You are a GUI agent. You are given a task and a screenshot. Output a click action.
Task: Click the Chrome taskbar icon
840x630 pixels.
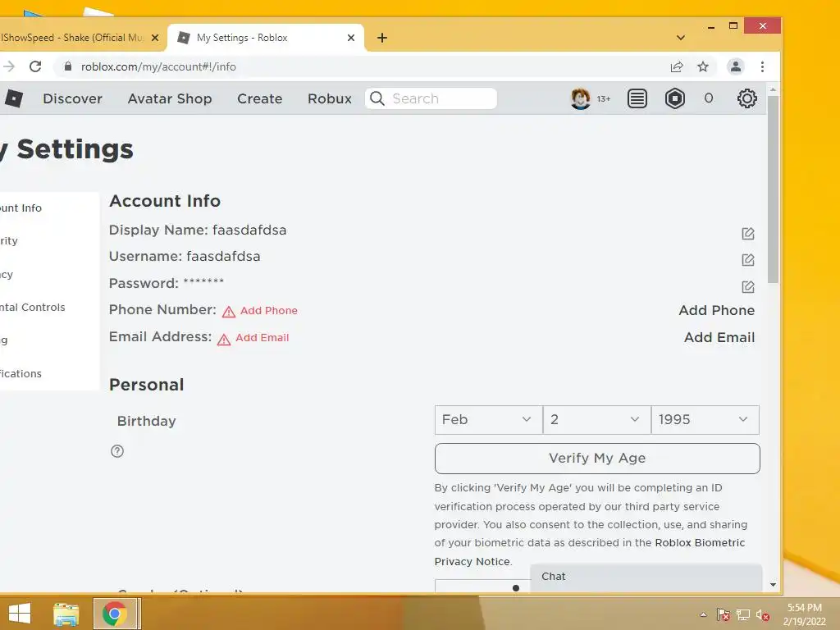[x=115, y=614]
